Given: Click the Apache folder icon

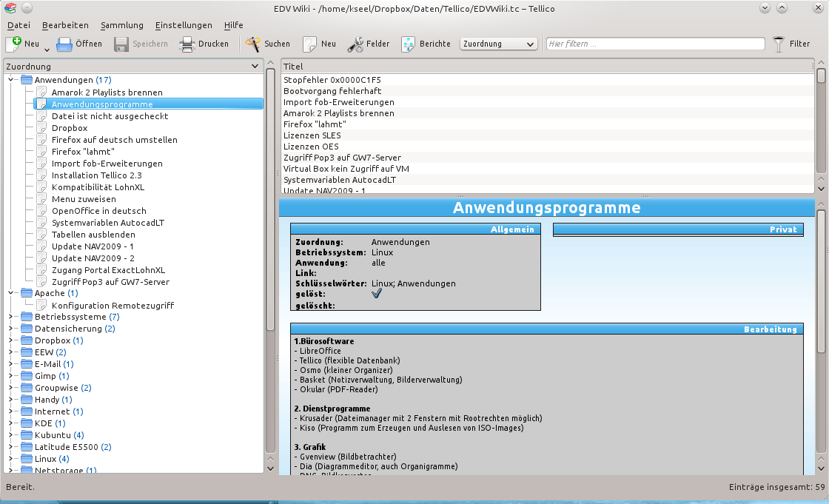Looking at the screenshot, I should tap(27, 293).
